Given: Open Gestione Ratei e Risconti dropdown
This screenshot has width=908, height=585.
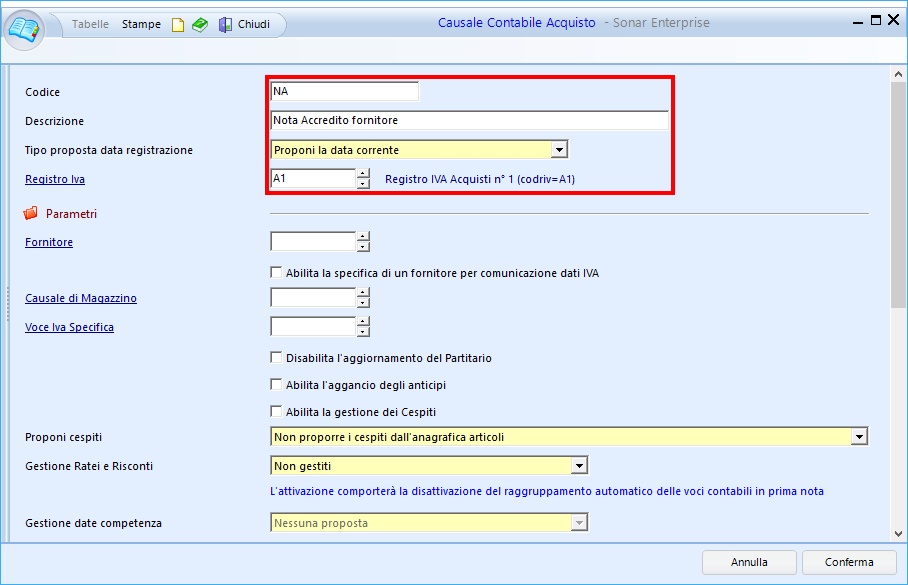Looking at the screenshot, I should (x=578, y=465).
